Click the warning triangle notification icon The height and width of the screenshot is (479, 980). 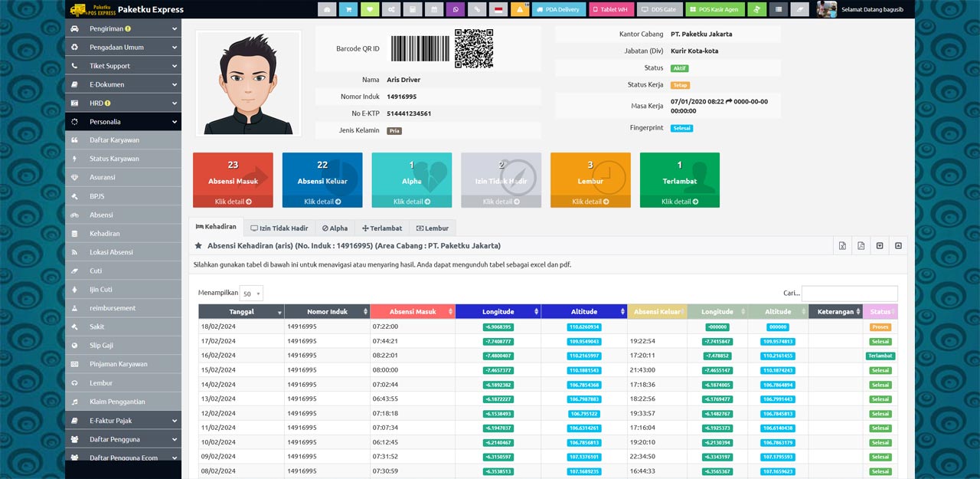click(x=520, y=10)
